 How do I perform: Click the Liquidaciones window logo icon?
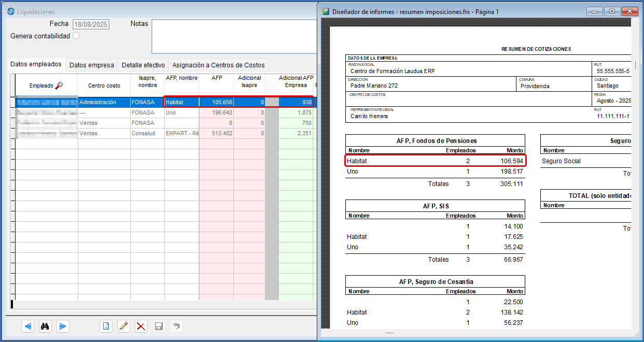coord(10,11)
